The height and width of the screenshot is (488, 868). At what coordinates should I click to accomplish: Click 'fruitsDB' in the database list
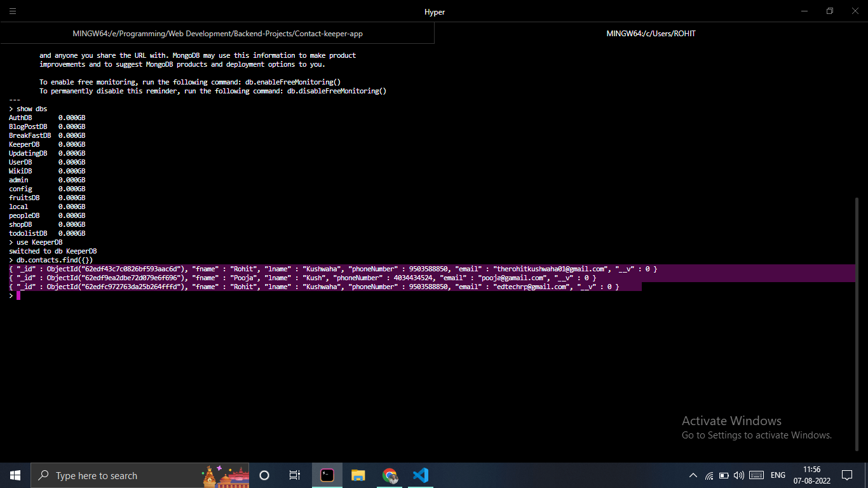tap(24, 198)
